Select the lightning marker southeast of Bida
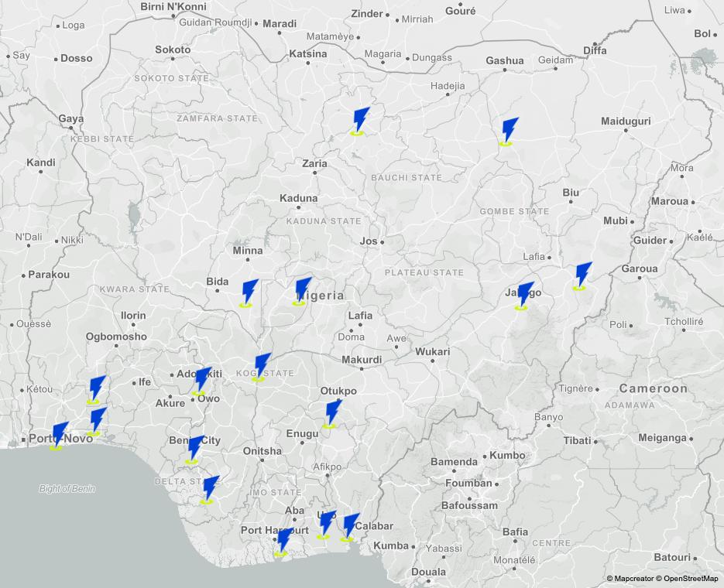Screen dimensions: 724x588 [x=249, y=292]
